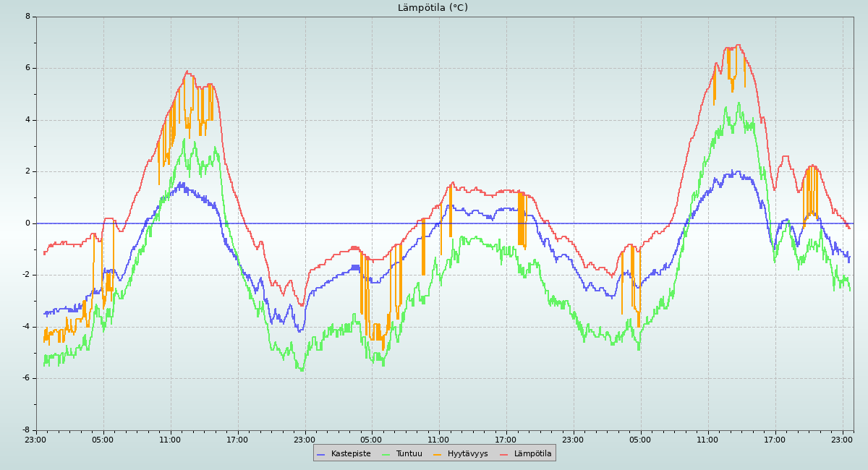Click the 4 label on the y-axis

click(27, 120)
